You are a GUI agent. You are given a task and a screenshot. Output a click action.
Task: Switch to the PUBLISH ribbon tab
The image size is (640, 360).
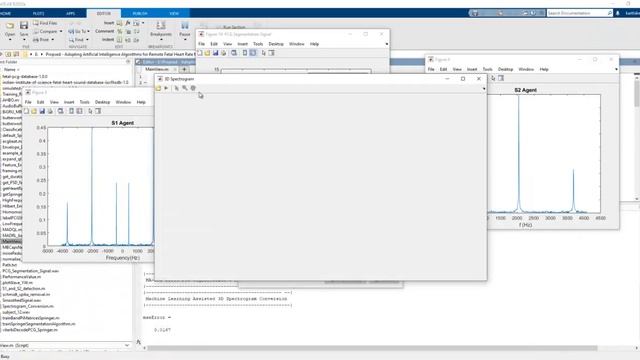click(x=140, y=13)
